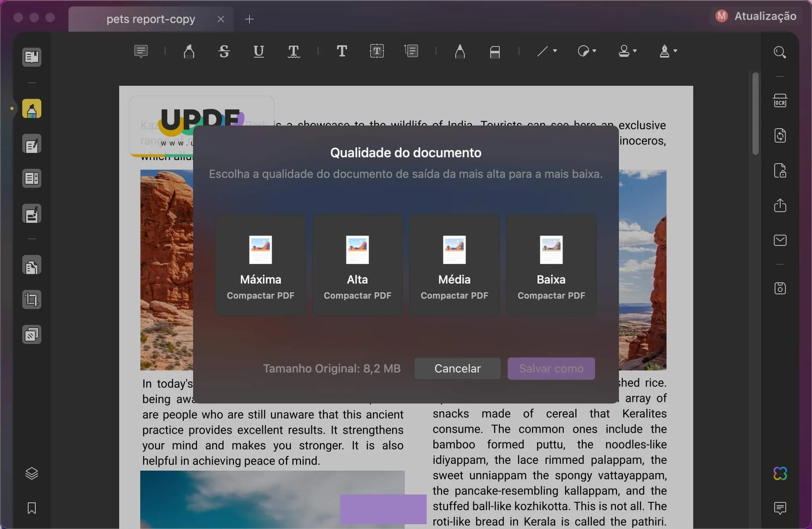Apply underline annotation
The image size is (812, 529).
pyautogui.click(x=258, y=52)
